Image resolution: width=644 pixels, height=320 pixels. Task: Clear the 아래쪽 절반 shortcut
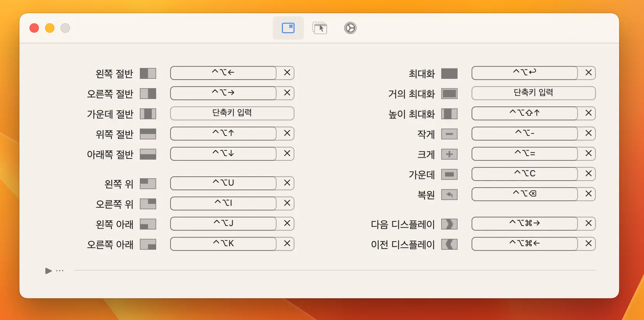[x=287, y=153]
